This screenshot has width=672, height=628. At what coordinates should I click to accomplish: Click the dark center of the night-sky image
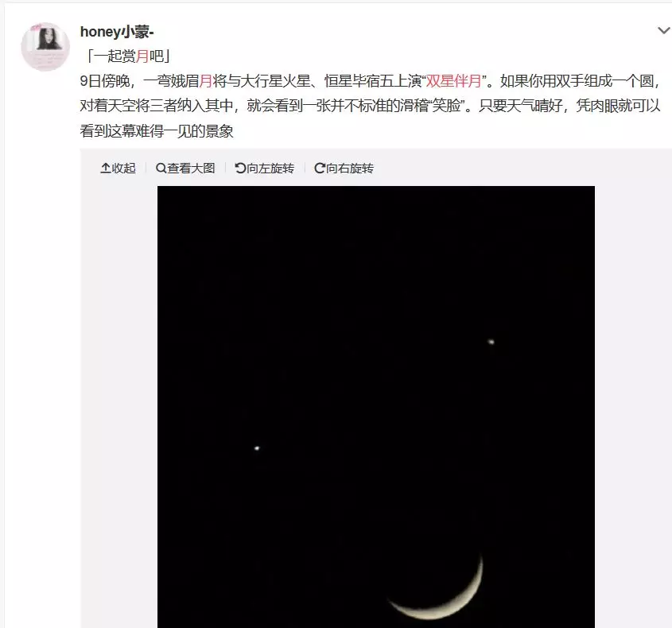pos(376,407)
